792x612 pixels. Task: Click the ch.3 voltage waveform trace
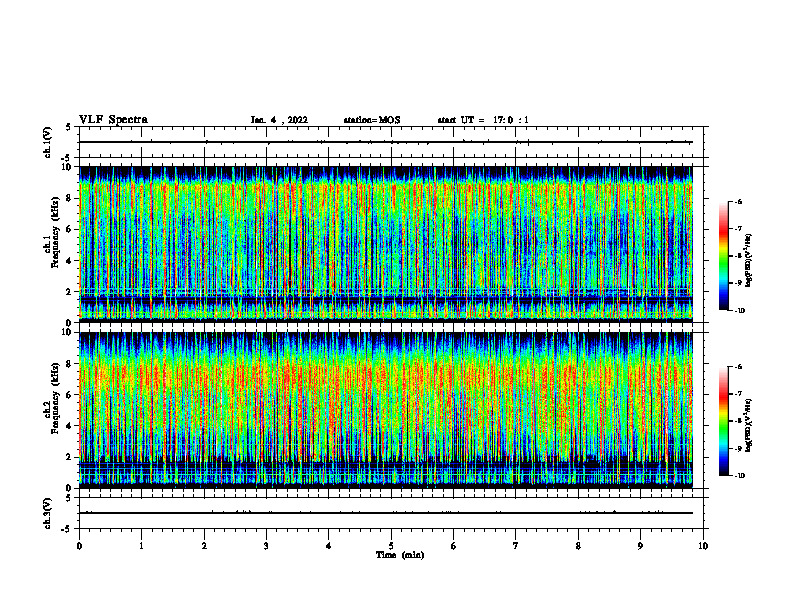(x=386, y=513)
